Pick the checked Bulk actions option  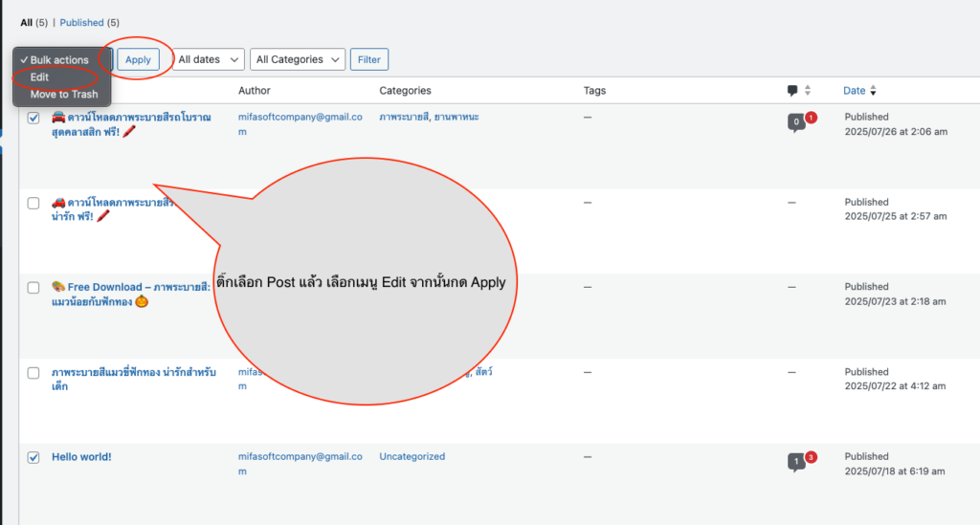pyautogui.click(x=59, y=60)
